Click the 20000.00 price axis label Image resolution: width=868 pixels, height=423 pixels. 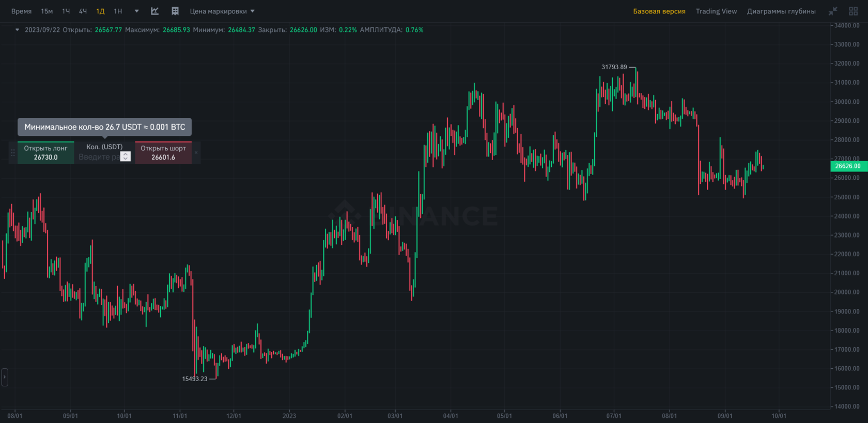pos(847,292)
